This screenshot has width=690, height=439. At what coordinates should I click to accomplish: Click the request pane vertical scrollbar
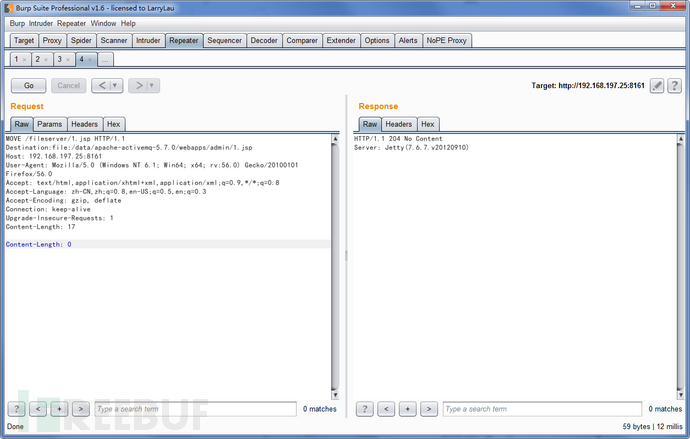click(335, 267)
